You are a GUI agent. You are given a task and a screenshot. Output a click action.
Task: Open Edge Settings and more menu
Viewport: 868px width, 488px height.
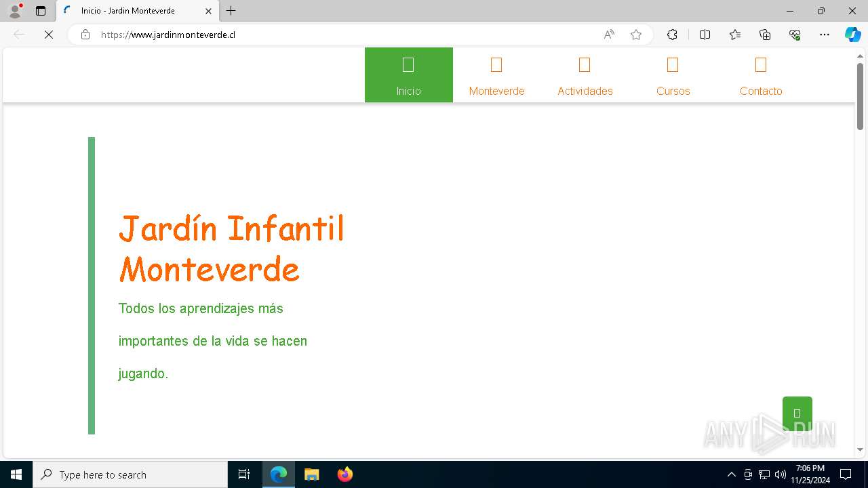tap(825, 35)
